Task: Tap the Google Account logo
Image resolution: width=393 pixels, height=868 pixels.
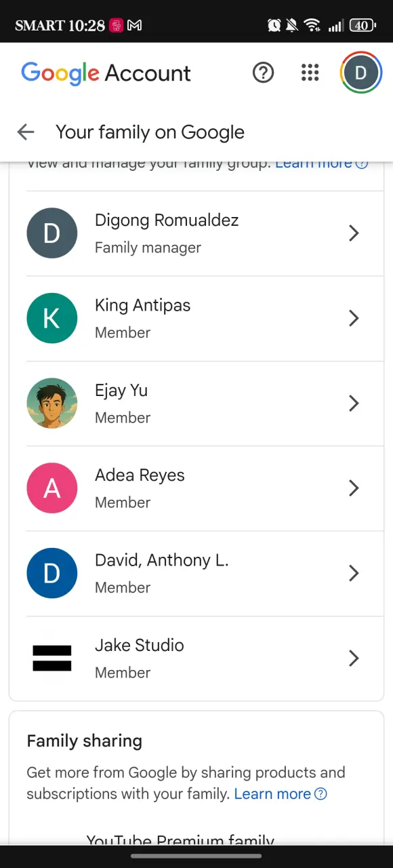Action: pos(106,73)
